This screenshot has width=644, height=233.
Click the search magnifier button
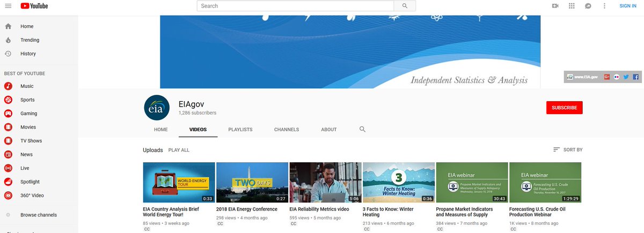(405, 6)
